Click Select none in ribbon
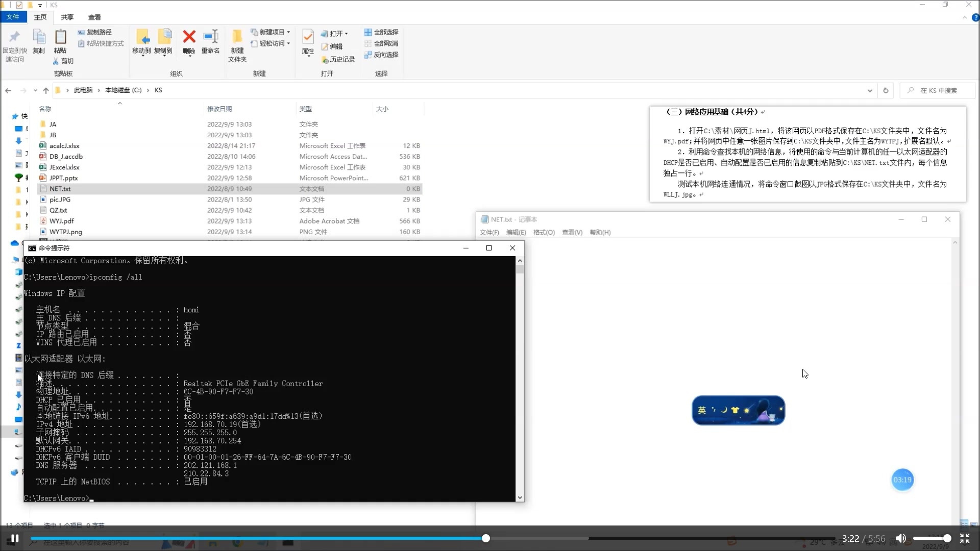 [381, 43]
